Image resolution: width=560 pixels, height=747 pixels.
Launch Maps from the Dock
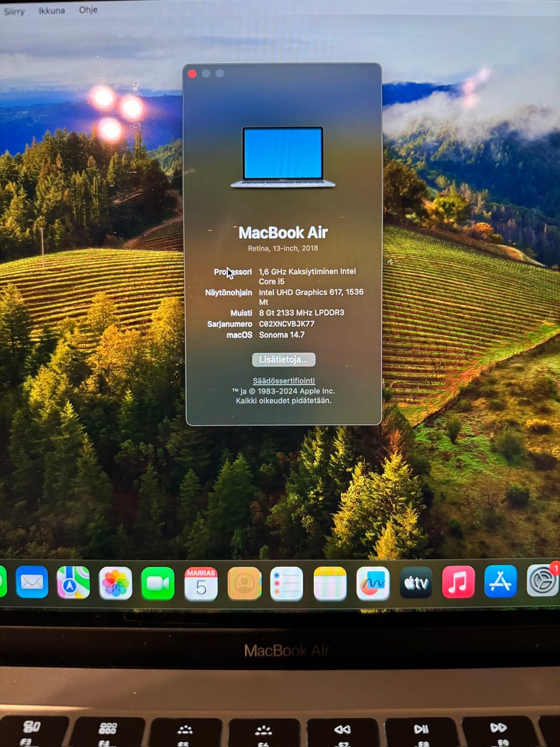coord(73,582)
